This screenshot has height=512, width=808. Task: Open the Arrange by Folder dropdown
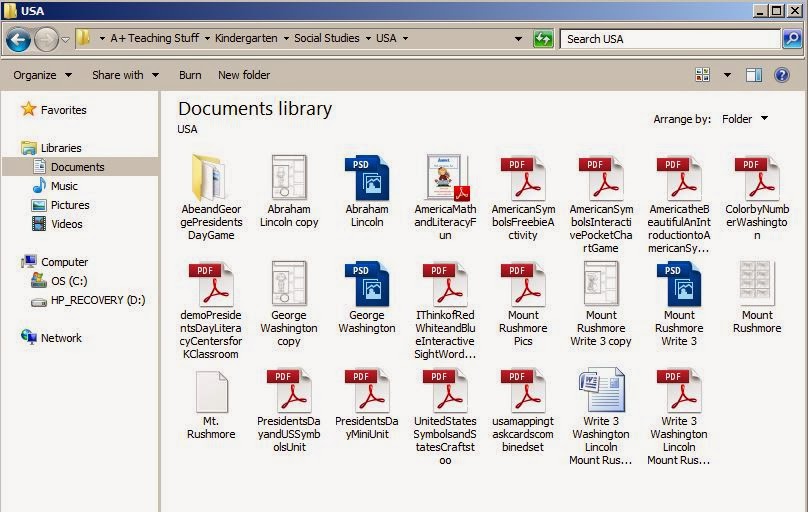(745, 119)
